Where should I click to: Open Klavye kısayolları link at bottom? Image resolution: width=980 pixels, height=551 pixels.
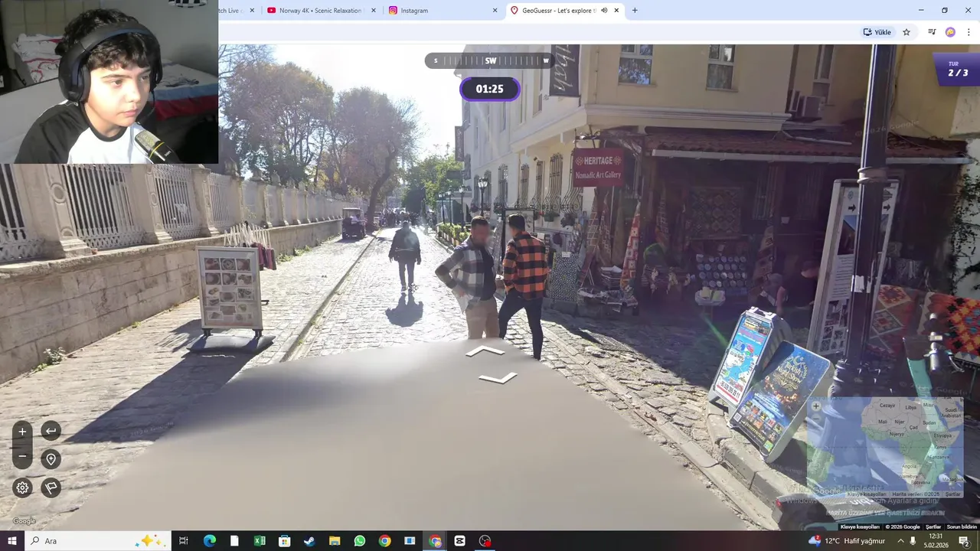click(x=860, y=527)
